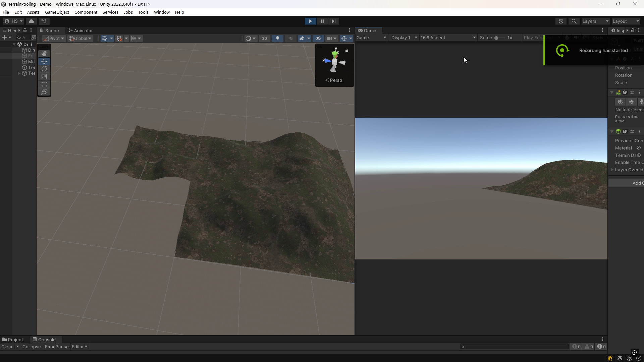Switch to the Project tab

tap(13, 340)
